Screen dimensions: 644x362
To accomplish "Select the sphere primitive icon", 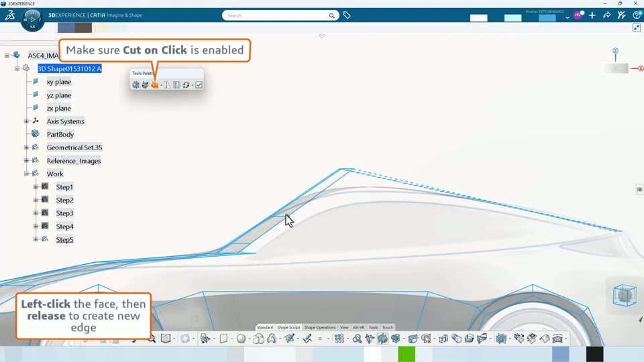I will (241, 339).
